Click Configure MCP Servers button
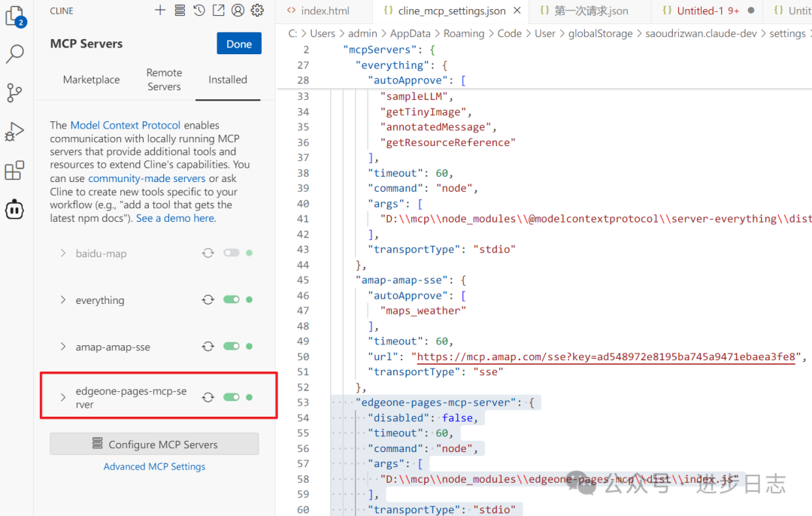This screenshot has width=812, height=516. [x=154, y=444]
